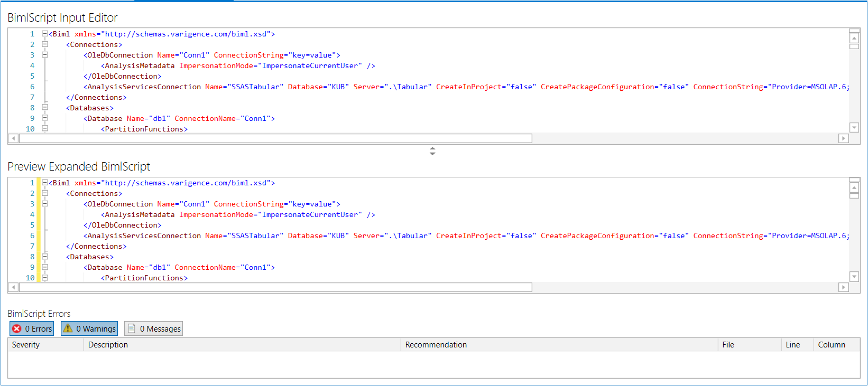Click closing OleDbConnection tag in Input Editor
The width and height of the screenshot is (868, 386).
[x=123, y=76]
